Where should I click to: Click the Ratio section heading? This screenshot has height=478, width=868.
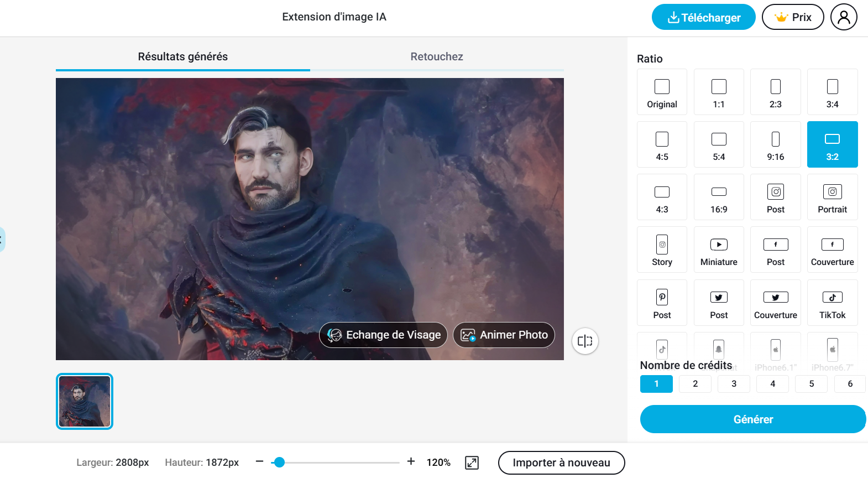coord(650,59)
